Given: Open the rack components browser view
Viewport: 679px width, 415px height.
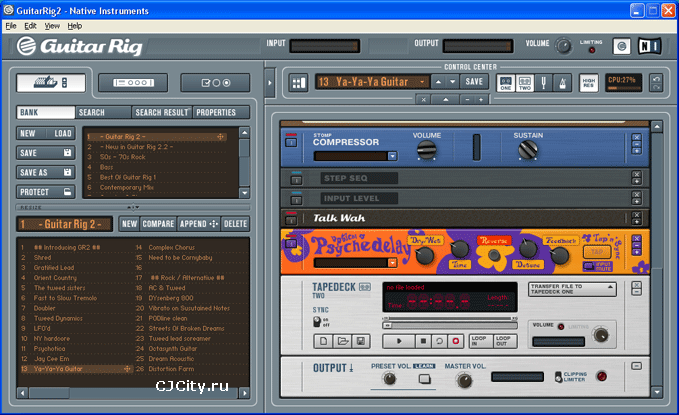Looking at the screenshot, I should click(x=51, y=82).
